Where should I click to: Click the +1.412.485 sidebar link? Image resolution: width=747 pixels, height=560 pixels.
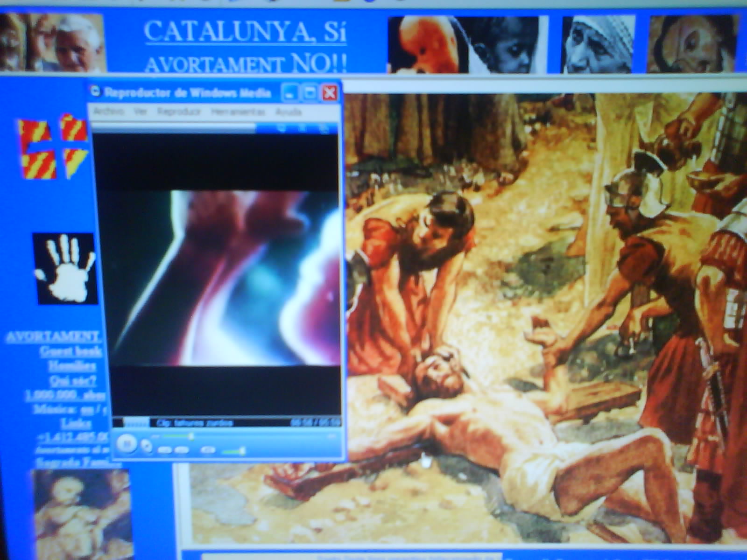[73, 437]
